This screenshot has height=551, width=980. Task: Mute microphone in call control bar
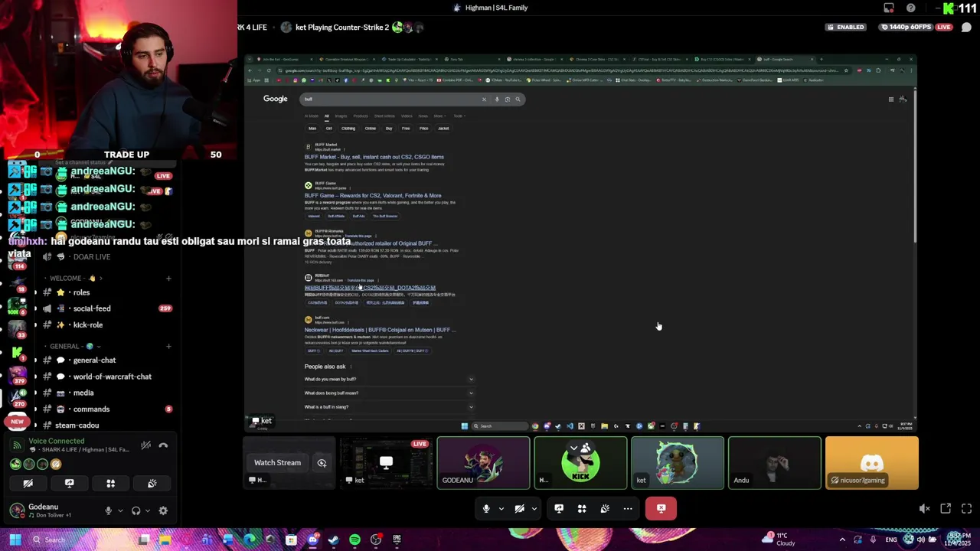coord(486,508)
